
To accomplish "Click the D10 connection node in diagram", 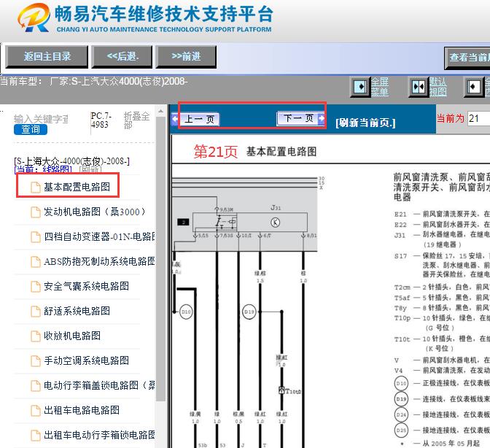I will 186,312.
